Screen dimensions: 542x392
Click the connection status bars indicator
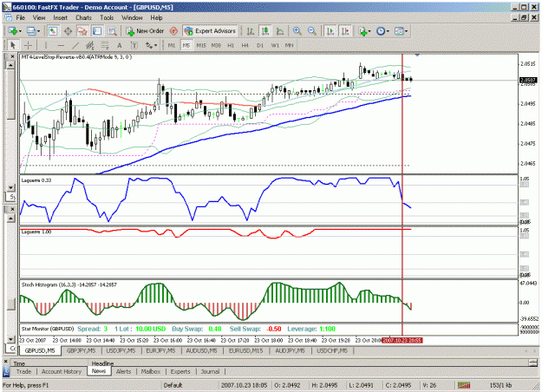click(x=464, y=385)
